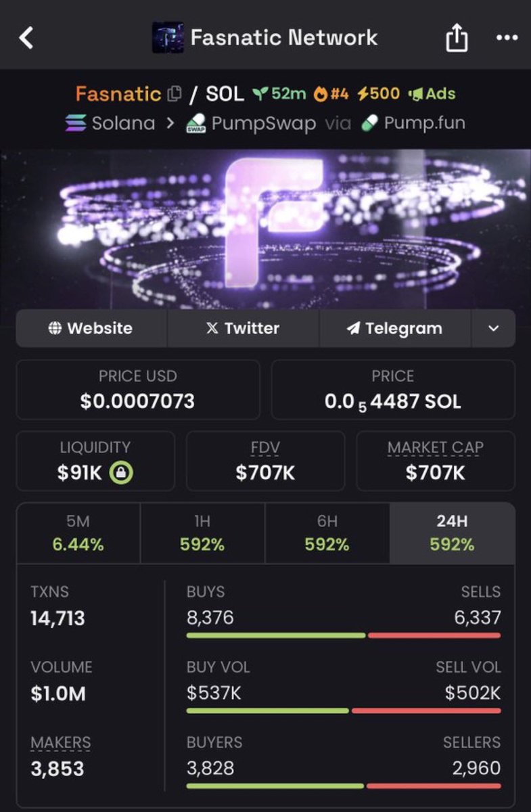Tap the fire trending #4 badge
This screenshot has width=531, height=812.
[x=331, y=94]
